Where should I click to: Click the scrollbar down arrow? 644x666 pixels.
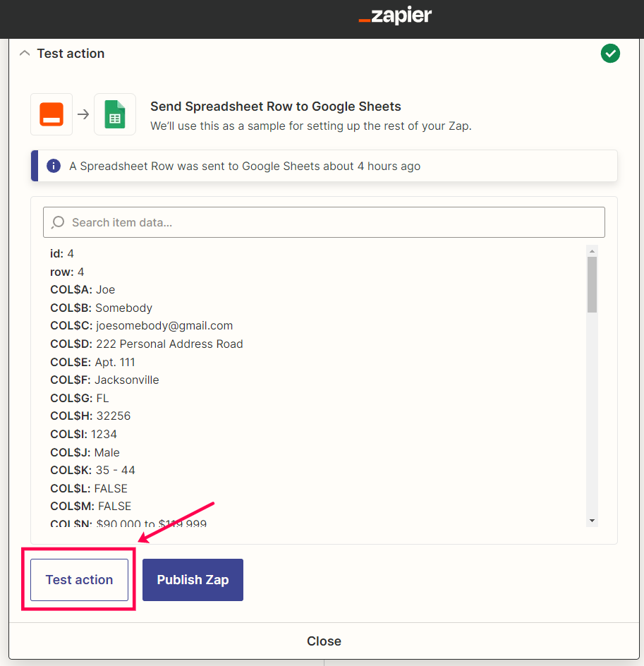tap(592, 521)
